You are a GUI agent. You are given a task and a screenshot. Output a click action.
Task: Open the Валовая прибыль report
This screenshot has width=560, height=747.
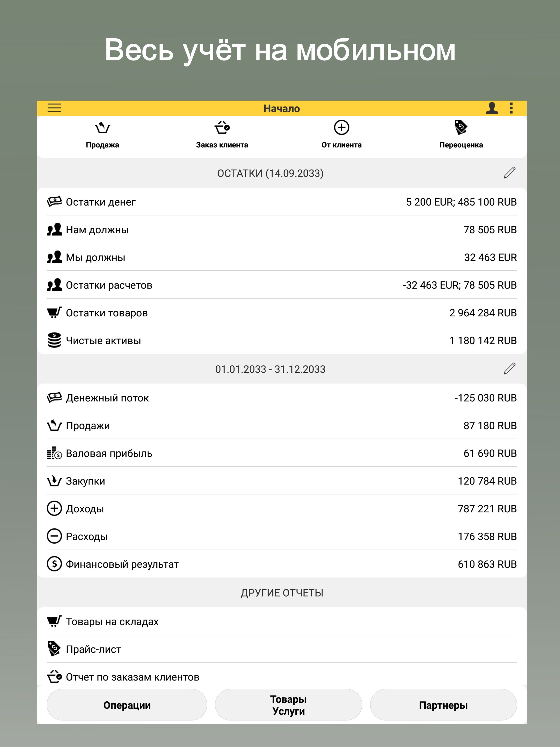coord(282,453)
